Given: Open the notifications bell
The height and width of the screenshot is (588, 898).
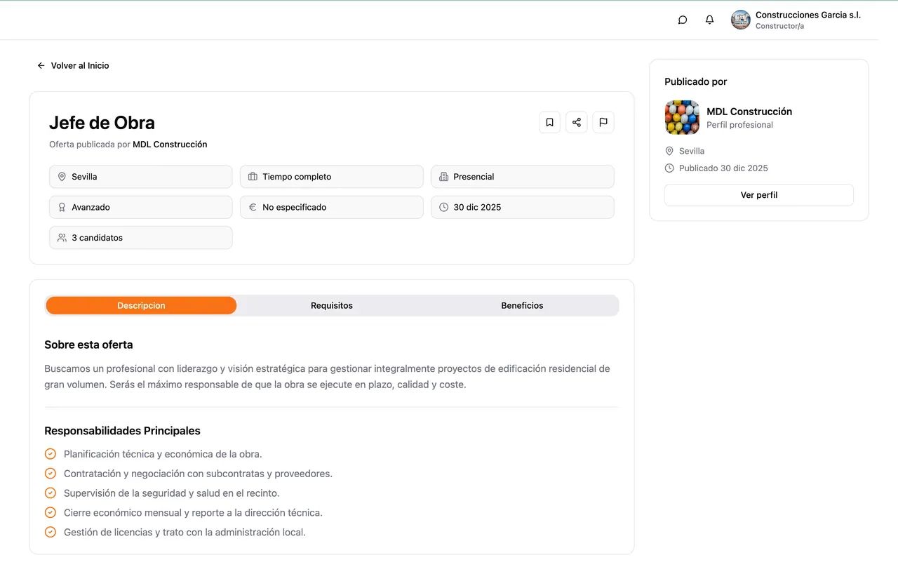Looking at the screenshot, I should [710, 20].
